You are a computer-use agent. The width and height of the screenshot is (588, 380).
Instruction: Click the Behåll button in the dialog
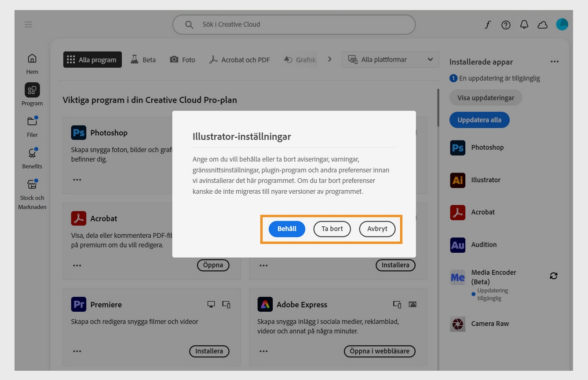287,229
